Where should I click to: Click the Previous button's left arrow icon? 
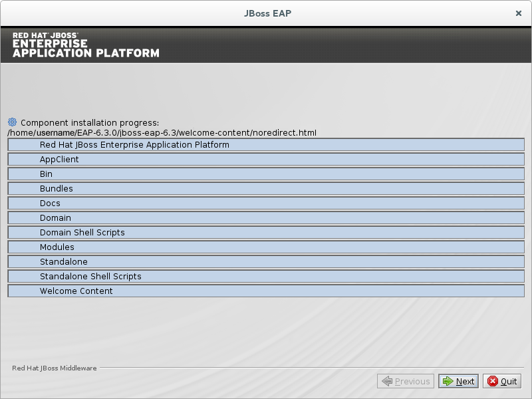(386, 381)
